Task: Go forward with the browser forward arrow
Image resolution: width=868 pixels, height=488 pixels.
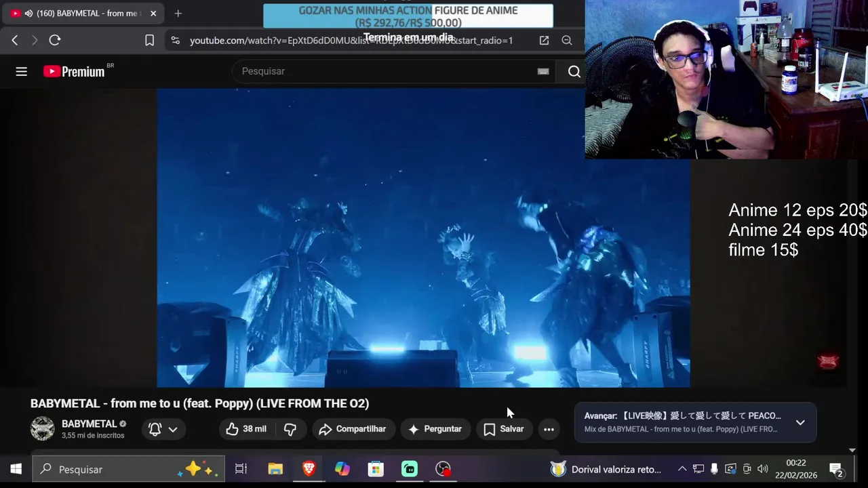Action: click(35, 41)
